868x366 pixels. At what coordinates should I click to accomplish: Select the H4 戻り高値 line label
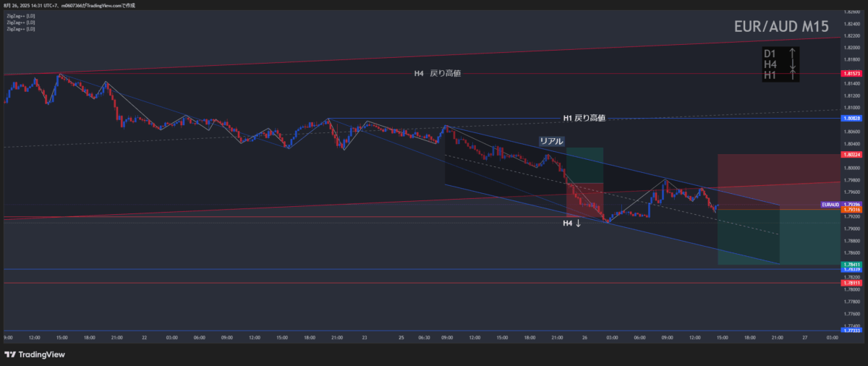[x=437, y=74]
